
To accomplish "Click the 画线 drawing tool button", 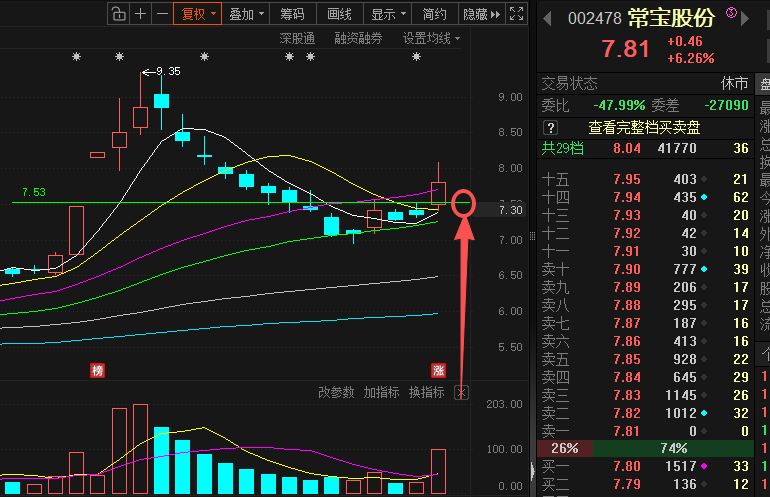I will pyautogui.click(x=339, y=14).
